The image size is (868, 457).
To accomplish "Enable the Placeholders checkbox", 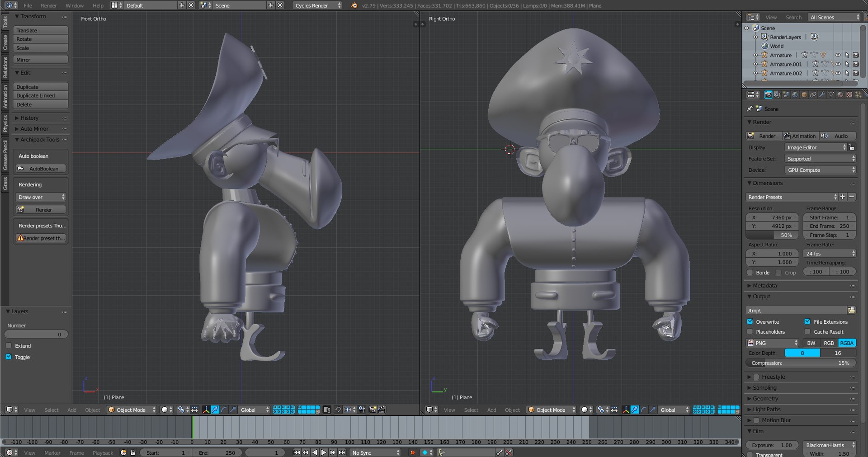I will [x=750, y=331].
